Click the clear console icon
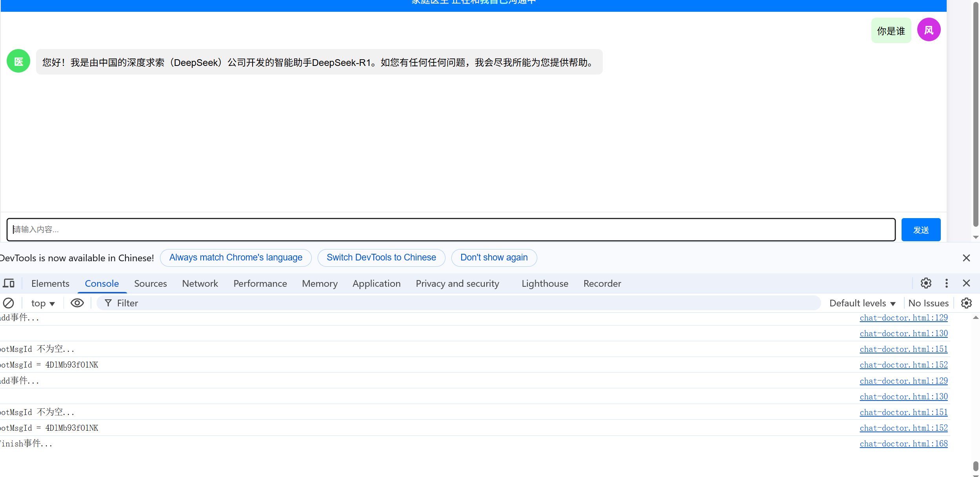980x477 pixels. pos(9,303)
